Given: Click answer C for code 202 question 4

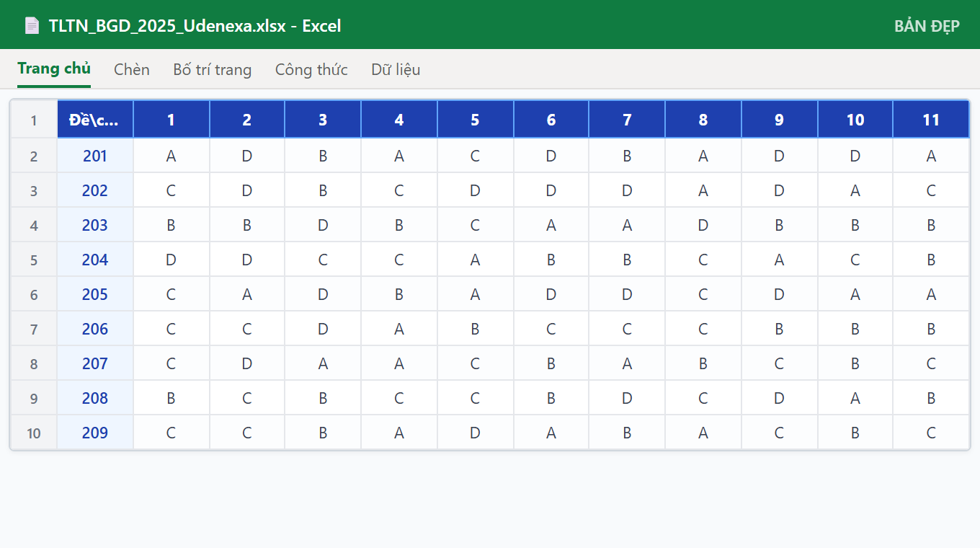Looking at the screenshot, I should (x=399, y=190).
